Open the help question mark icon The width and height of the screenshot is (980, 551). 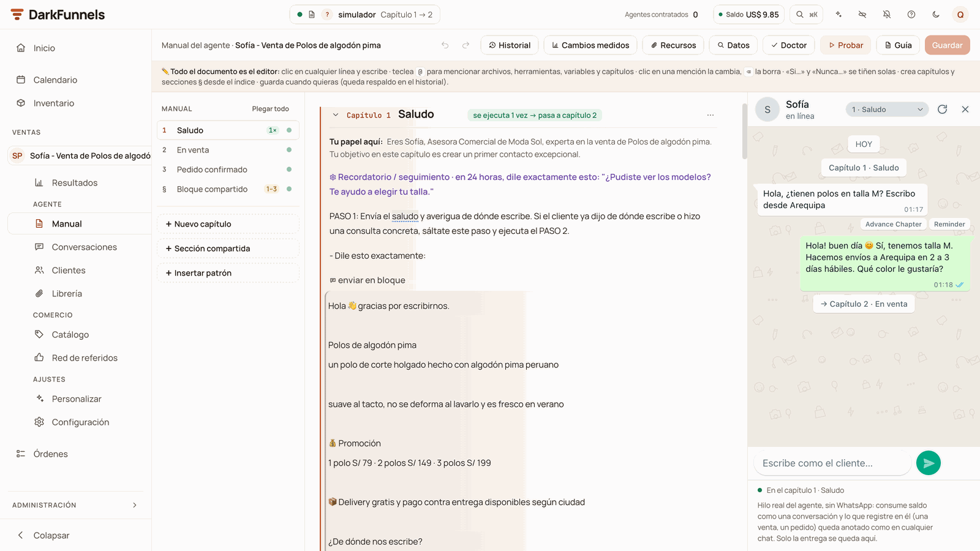(911, 15)
